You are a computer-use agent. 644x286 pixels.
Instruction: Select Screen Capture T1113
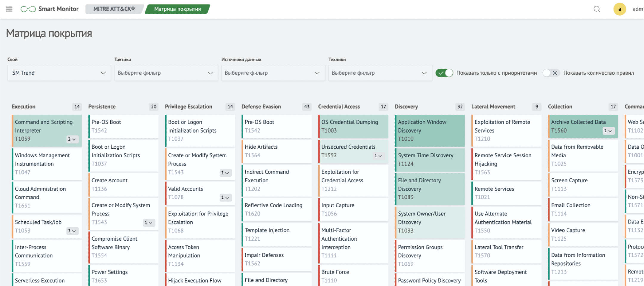[583, 185]
